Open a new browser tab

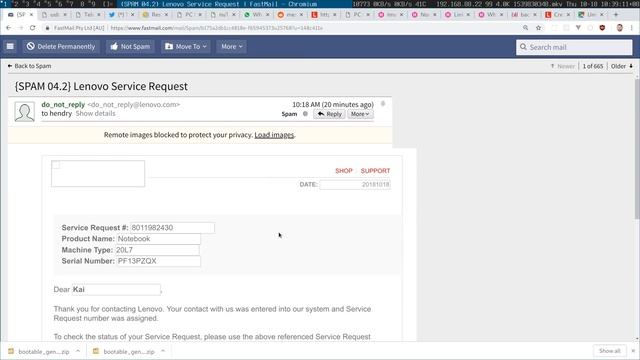(x=616, y=14)
